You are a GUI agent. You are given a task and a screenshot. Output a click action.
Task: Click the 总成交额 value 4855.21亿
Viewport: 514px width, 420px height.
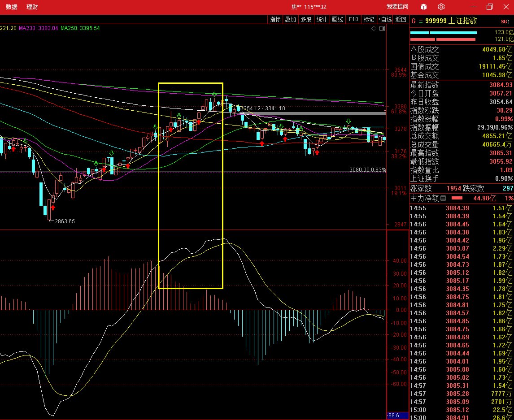pyautogui.click(x=497, y=136)
